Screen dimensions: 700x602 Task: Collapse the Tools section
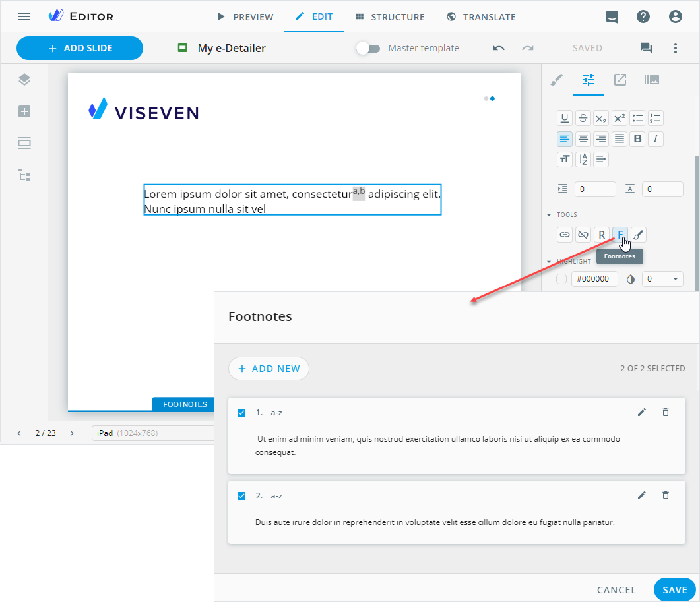(x=549, y=215)
